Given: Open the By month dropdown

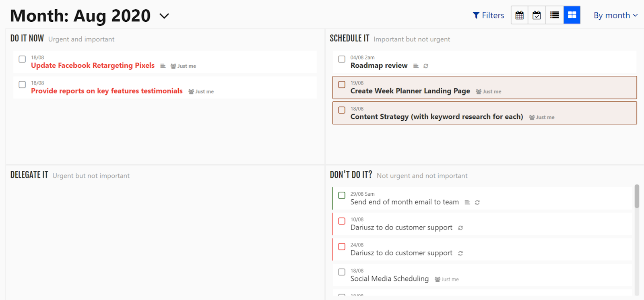Looking at the screenshot, I should click(x=615, y=15).
